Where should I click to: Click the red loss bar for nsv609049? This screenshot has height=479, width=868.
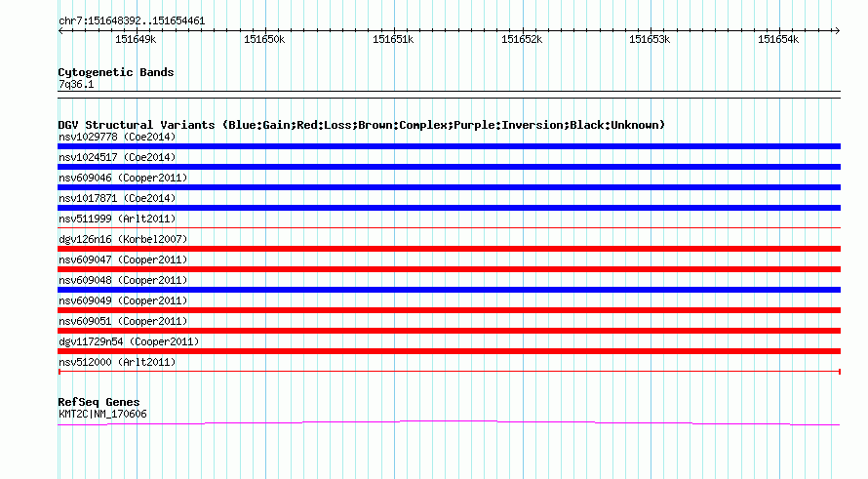(x=449, y=310)
